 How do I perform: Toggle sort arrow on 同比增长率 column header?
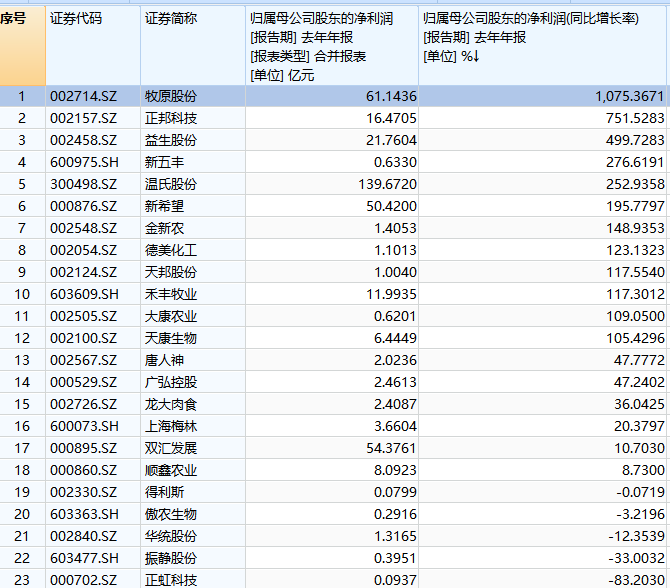(x=476, y=56)
